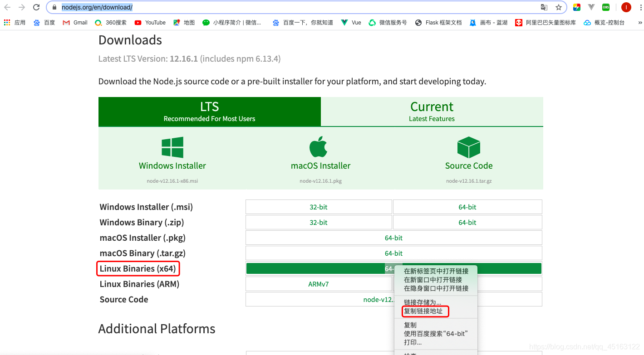
Task: Open the 小程序简介 bookmark
Action: click(x=232, y=22)
